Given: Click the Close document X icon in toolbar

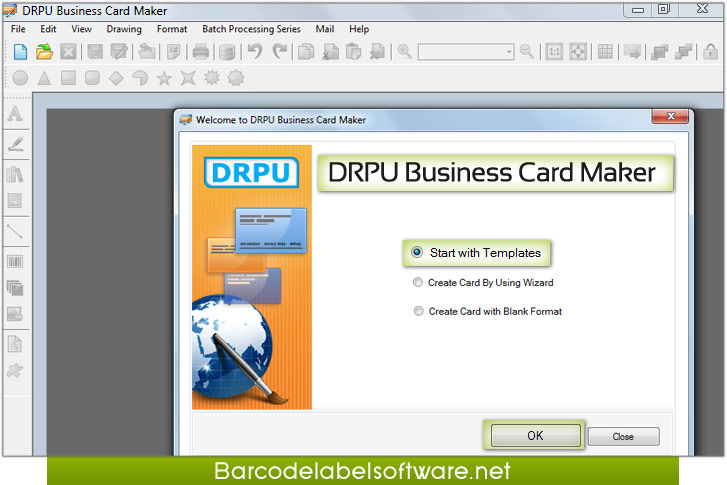Looking at the screenshot, I should click(68, 51).
